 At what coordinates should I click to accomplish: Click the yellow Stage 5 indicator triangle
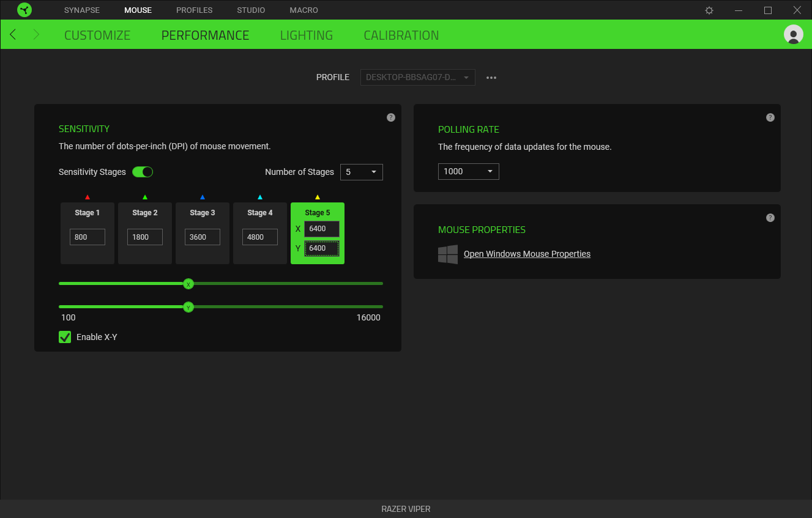point(318,197)
